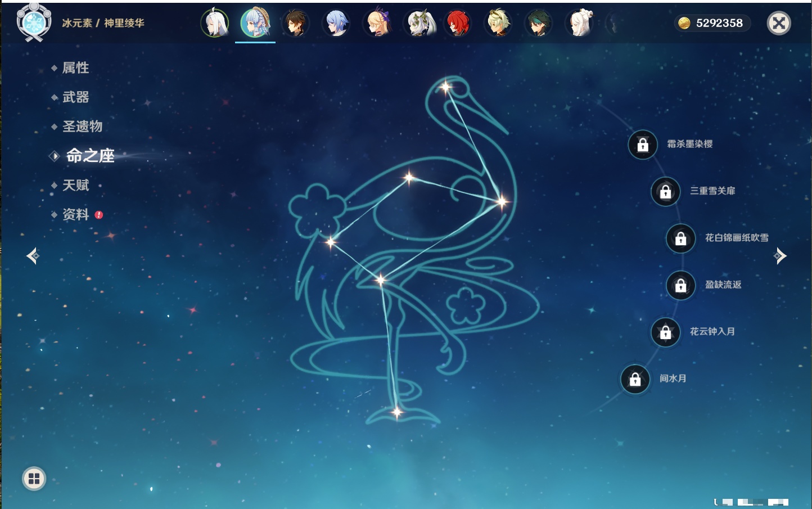Select the white-haired character portrait first in row

point(215,23)
